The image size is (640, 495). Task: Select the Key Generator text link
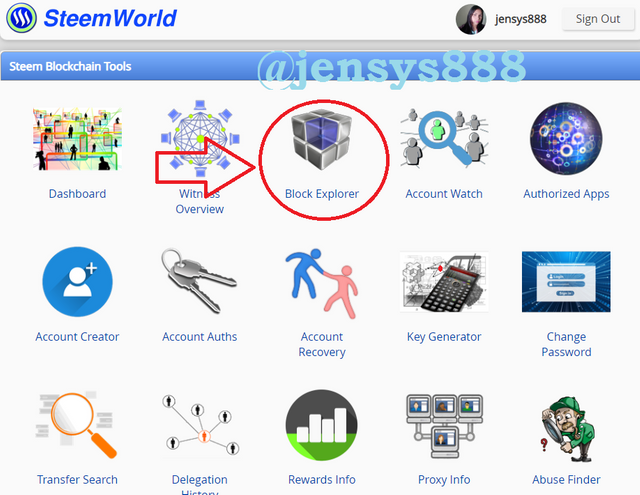[444, 337]
